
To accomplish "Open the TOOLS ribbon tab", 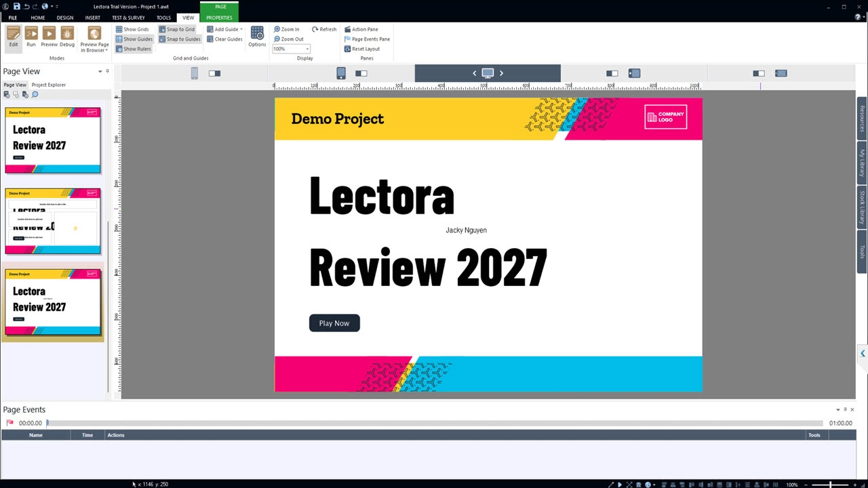I will [x=163, y=18].
